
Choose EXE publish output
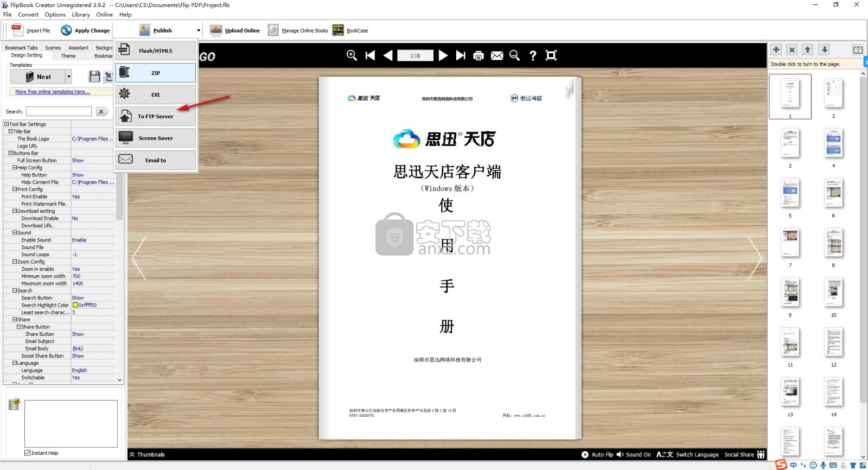tap(155, 94)
